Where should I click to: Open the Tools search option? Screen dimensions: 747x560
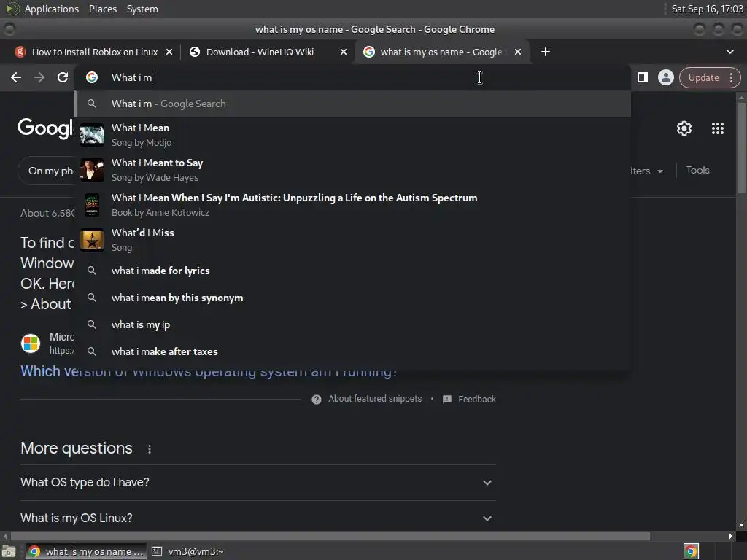click(697, 170)
